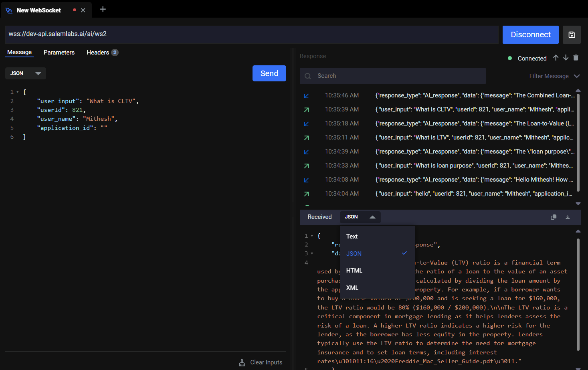The height and width of the screenshot is (370, 588).
Task: Click the Search messages input field
Action: pos(393,76)
